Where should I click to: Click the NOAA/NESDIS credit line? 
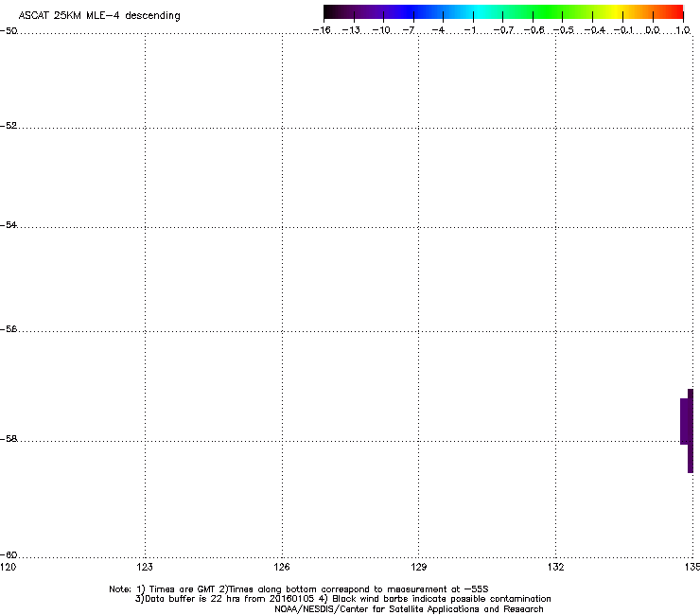409,609
